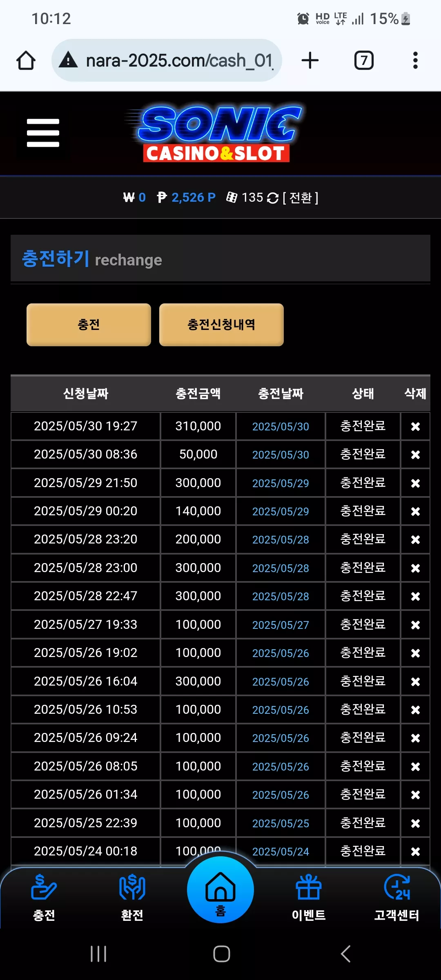Switch to the 충전신청내역 tab
This screenshot has width=441, height=980.
tap(221, 325)
